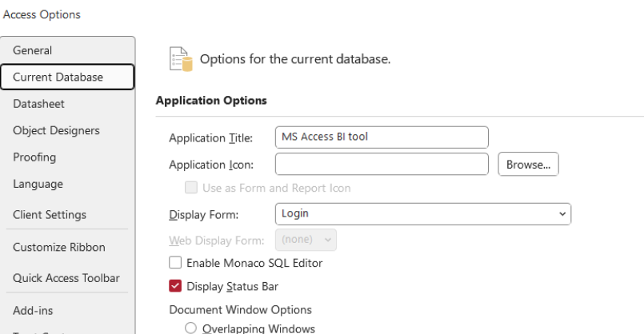Switch to the Datasheet options tab
Viewport: 644px width, 334px height.
click(x=38, y=104)
